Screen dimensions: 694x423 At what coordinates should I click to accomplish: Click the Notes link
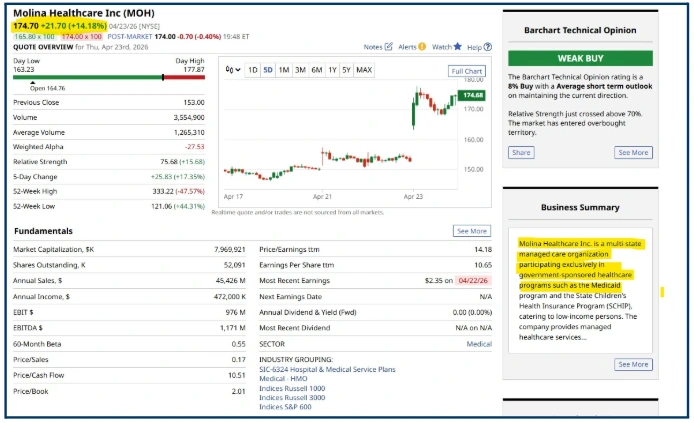click(x=373, y=47)
